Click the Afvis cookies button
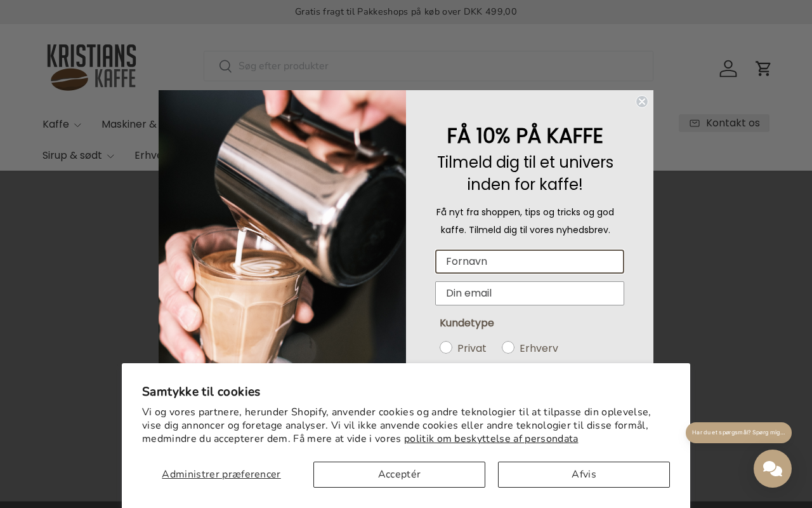The width and height of the screenshot is (812, 508). click(584, 474)
